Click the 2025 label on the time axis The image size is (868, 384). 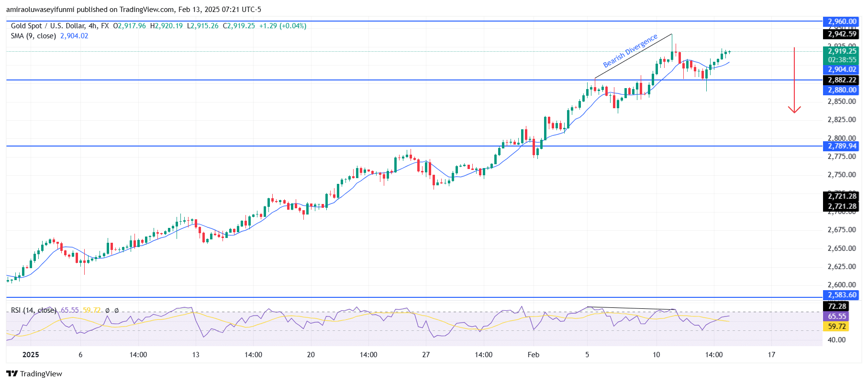[31, 355]
